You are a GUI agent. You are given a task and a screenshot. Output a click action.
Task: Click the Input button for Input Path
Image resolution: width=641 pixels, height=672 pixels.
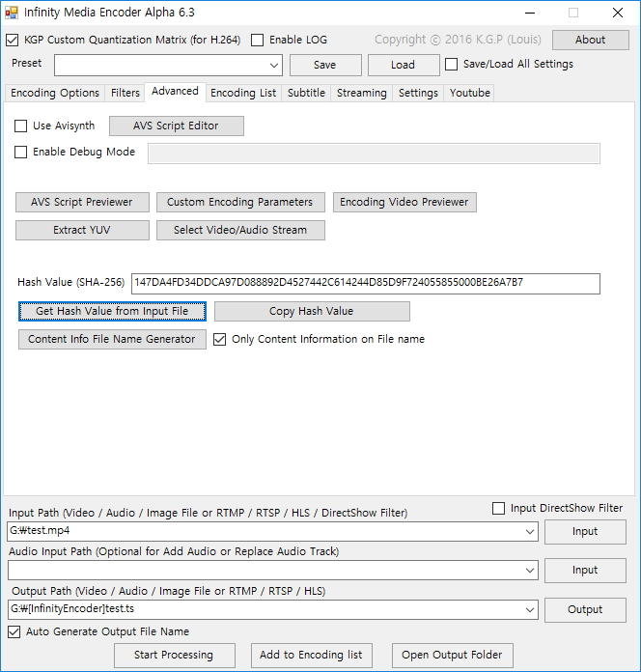pyautogui.click(x=585, y=532)
